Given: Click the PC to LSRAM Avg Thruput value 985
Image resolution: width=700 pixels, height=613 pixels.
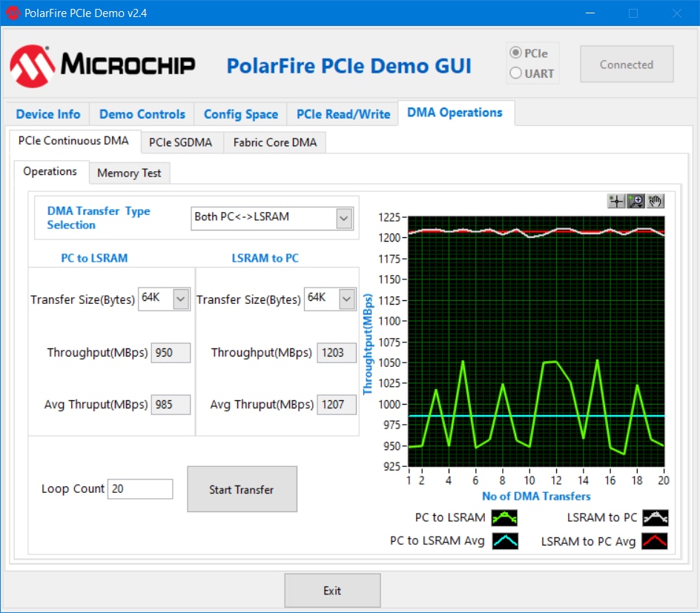Looking at the screenshot, I should point(171,405).
